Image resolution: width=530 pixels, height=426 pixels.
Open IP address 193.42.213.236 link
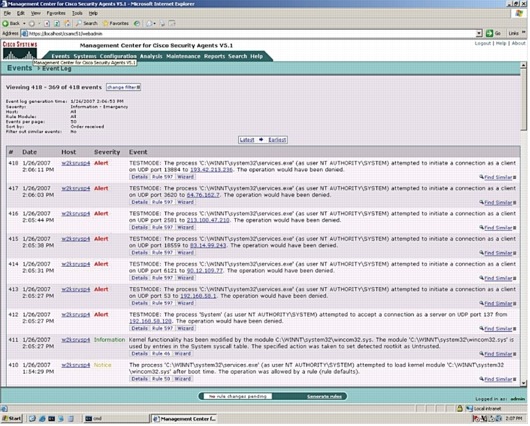pos(211,170)
